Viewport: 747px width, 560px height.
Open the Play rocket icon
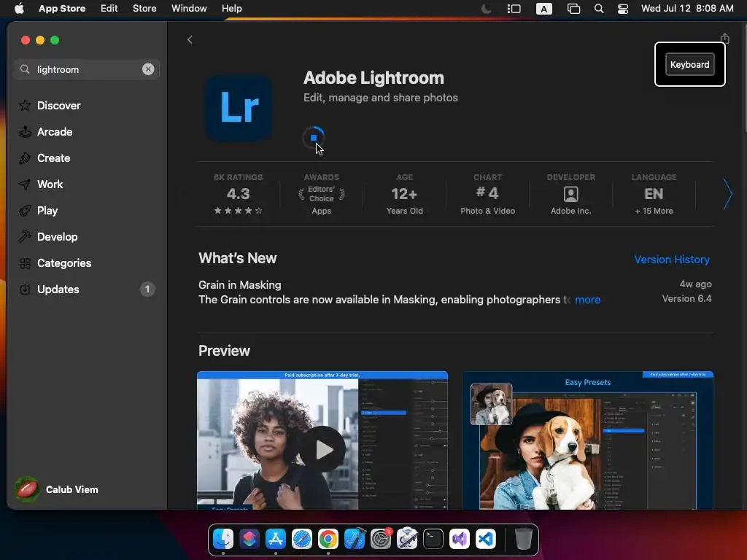point(25,211)
